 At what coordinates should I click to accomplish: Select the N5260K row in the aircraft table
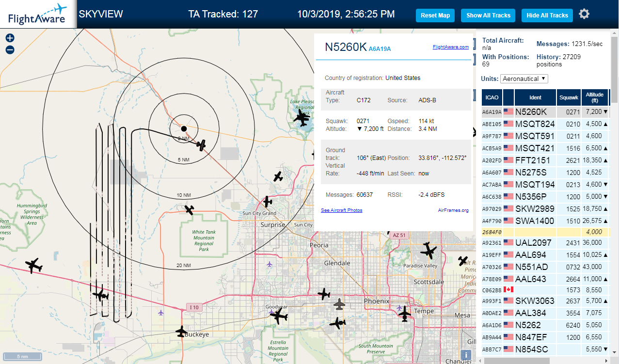tap(546, 111)
